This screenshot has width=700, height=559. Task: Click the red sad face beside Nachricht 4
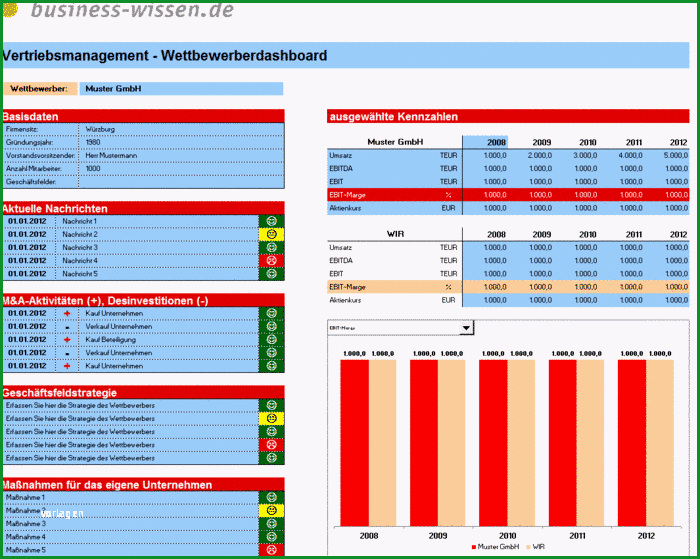click(271, 260)
